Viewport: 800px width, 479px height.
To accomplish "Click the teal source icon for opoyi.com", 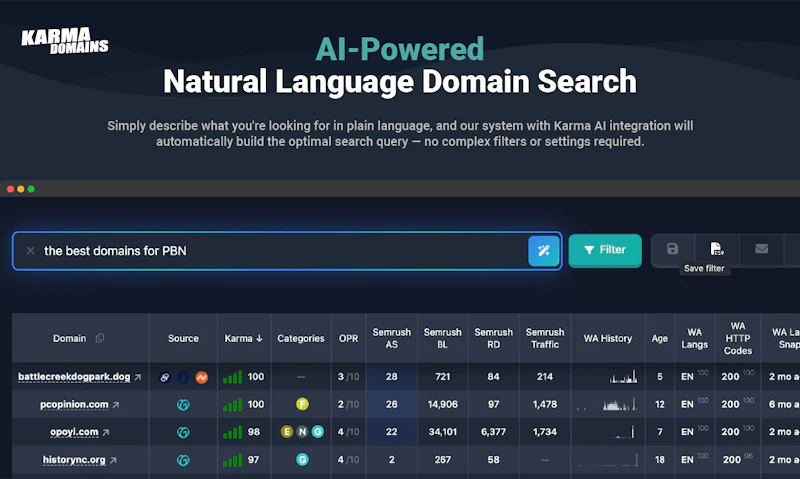I will point(183,432).
